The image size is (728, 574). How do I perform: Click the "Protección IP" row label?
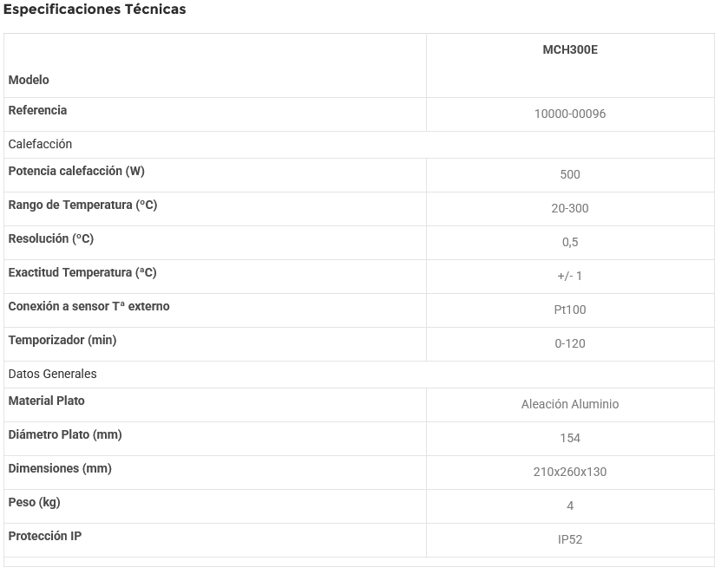point(45,536)
